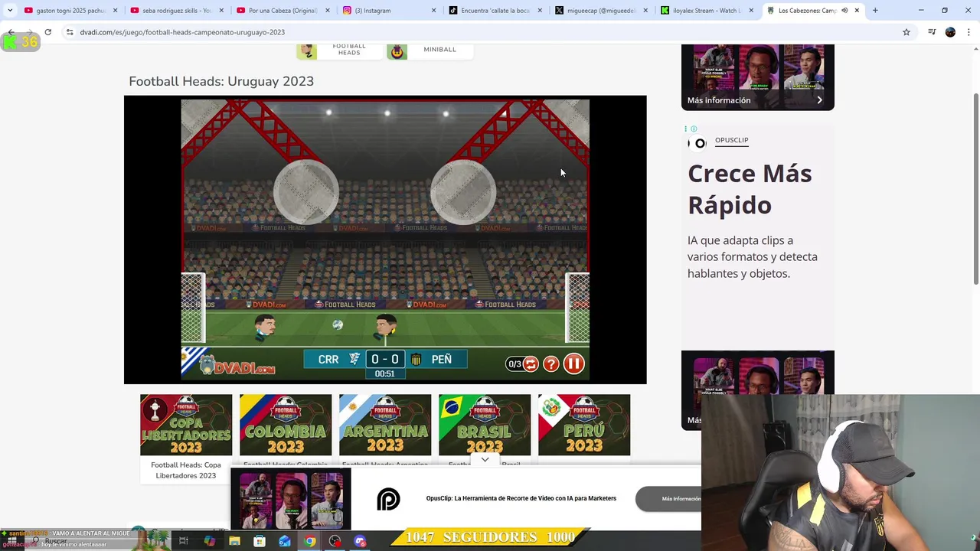Click the Crece Más Rápido ad headline
The image size is (980, 551).
tap(750, 189)
